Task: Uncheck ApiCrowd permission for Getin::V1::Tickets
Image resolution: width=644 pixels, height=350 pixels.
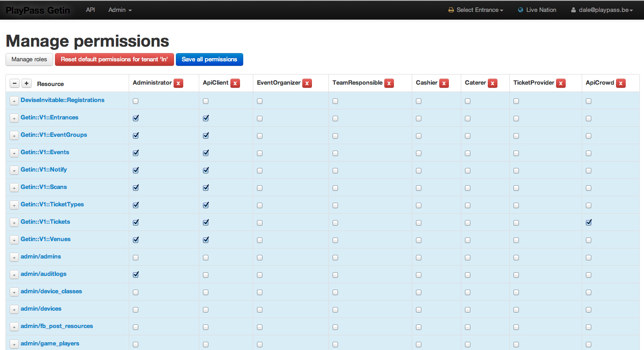Action: click(x=589, y=222)
